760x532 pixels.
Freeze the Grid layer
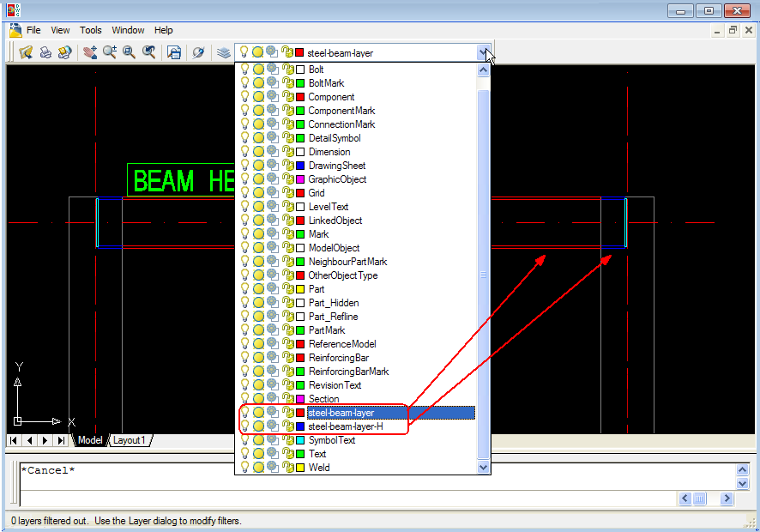(259, 192)
